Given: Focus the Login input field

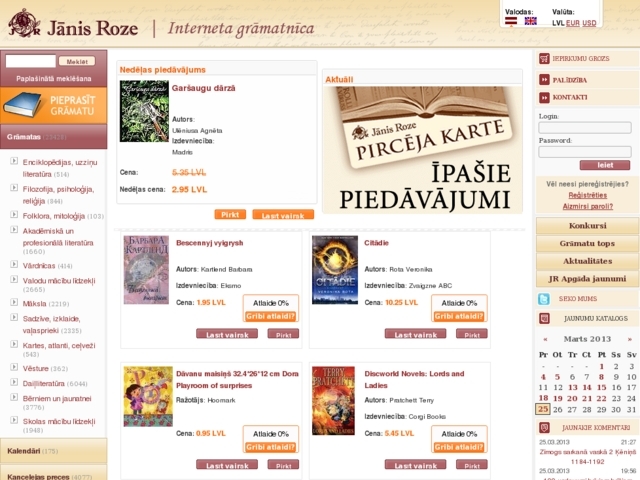Looking at the screenshot, I should (x=584, y=128).
